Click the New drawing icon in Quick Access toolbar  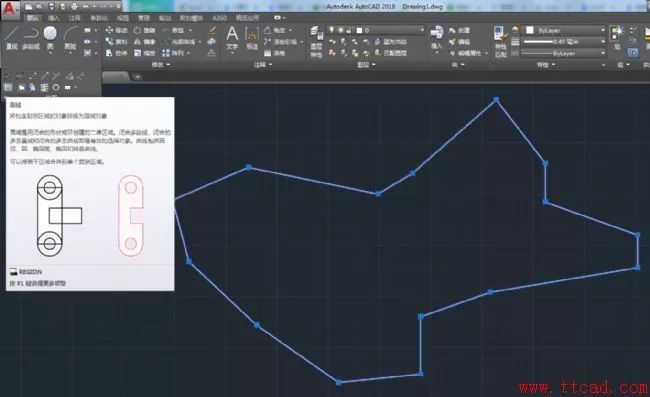(x=28, y=6)
